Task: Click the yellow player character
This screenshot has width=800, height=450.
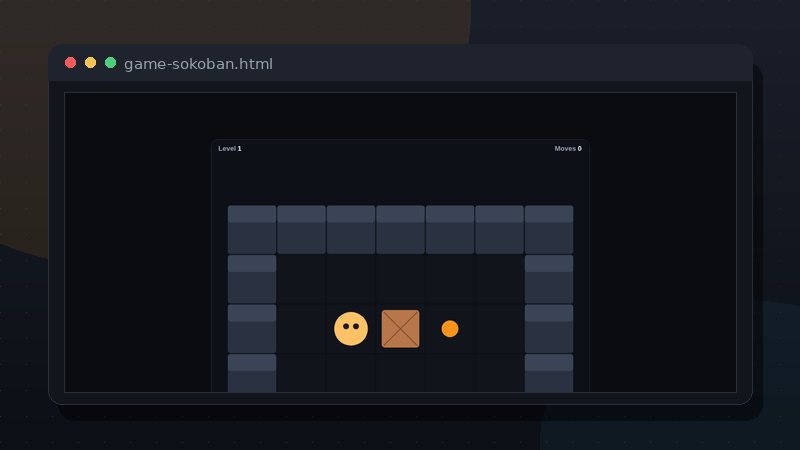Action: (351, 329)
